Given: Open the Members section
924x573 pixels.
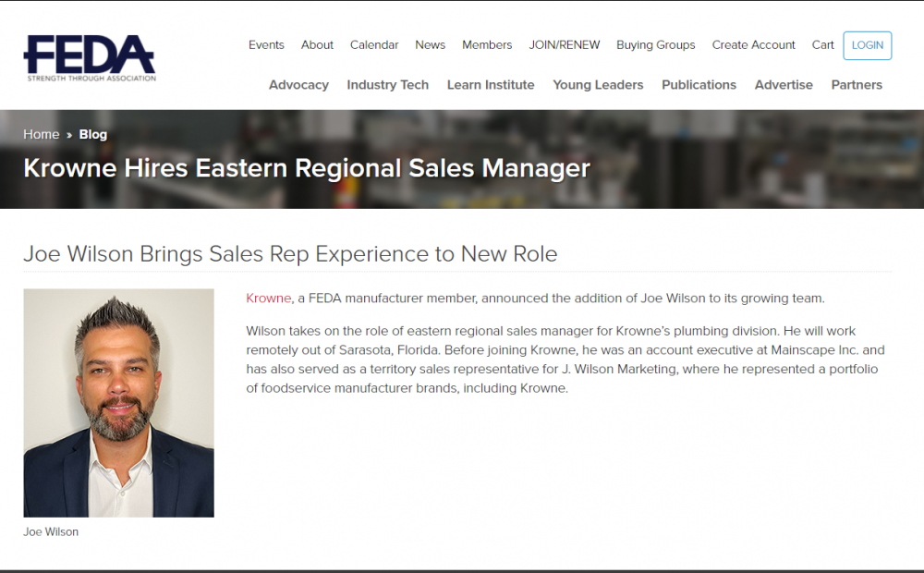Looking at the screenshot, I should pyautogui.click(x=487, y=45).
